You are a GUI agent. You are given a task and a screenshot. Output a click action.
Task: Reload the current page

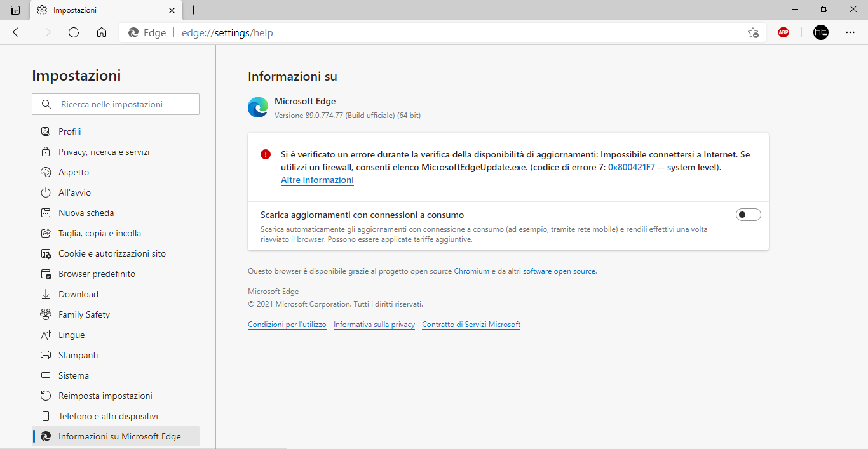click(74, 32)
